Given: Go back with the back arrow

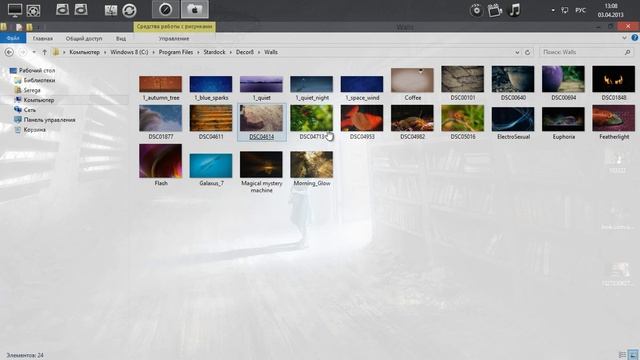Looking at the screenshot, I should [x=9, y=52].
